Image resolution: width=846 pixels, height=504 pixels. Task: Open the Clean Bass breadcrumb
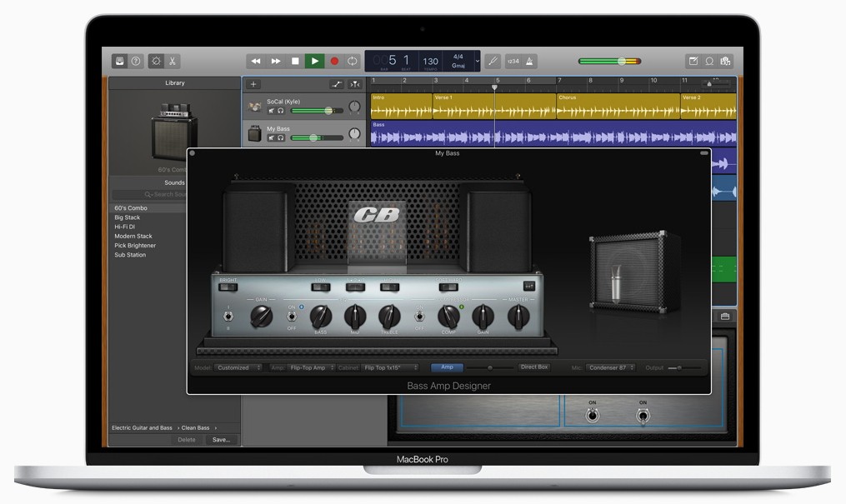195,427
